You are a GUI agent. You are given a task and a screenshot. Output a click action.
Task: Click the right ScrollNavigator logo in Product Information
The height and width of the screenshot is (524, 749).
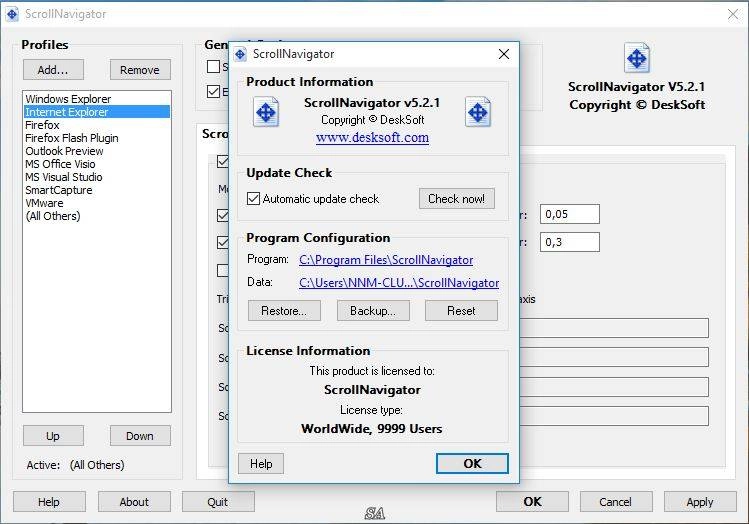click(x=478, y=112)
